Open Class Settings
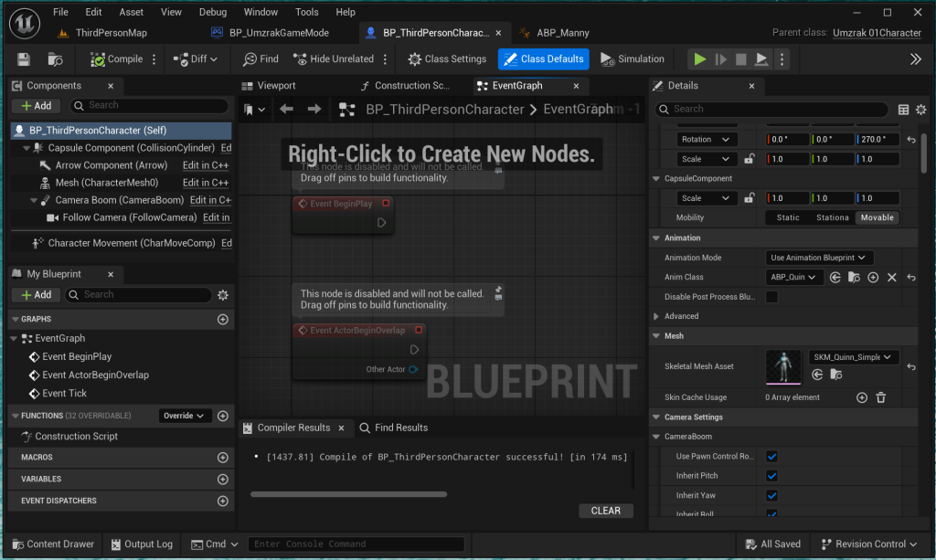The width and height of the screenshot is (936, 560). pos(447,59)
